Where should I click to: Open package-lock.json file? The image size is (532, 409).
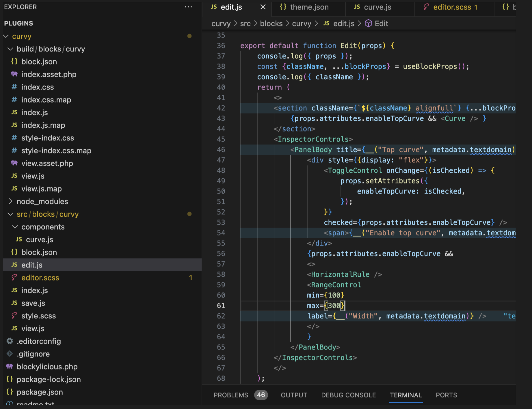pyautogui.click(x=102, y=379)
